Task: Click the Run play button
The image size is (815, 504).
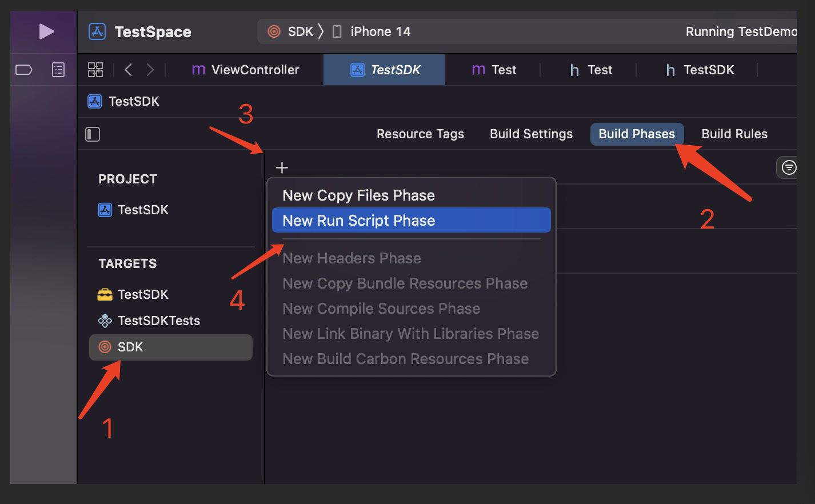Action: pyautogui.click(x=46, y=31)
